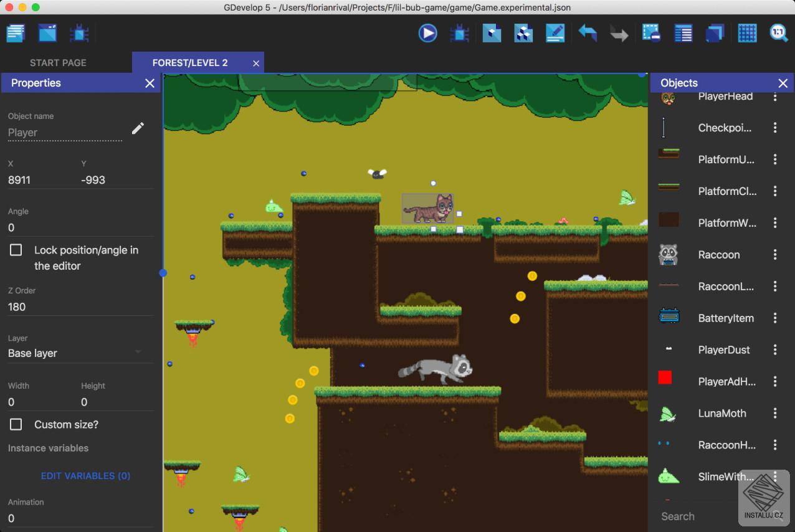
Task: Focus the Y position field with -993
Action: coord(117,180)
